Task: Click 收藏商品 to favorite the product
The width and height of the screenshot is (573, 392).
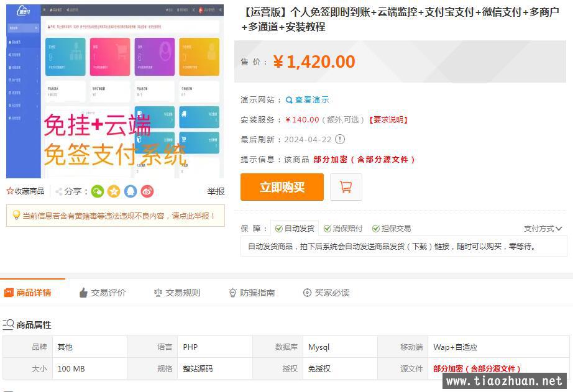Action: (25, 191)
